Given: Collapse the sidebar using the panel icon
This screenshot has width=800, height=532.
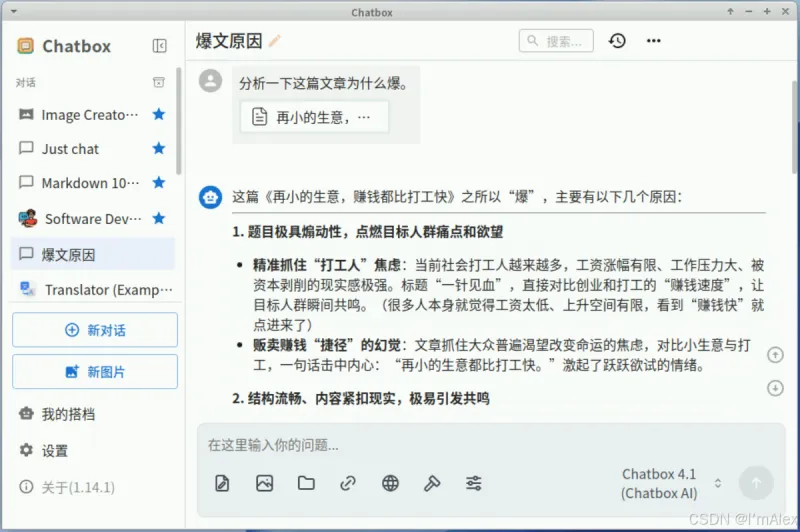Looking at the screenshot, I should point(159,46).
